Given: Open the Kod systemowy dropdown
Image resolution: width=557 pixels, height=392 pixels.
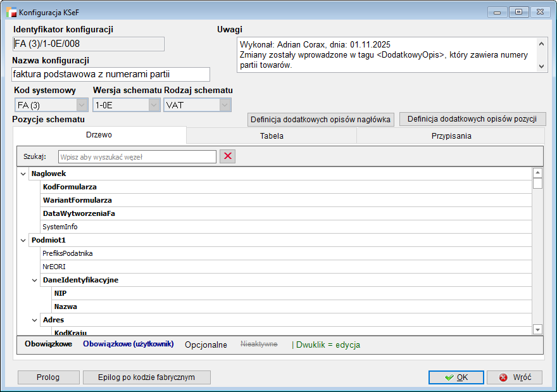Looking at the screenshot, I should click(82, 105).
